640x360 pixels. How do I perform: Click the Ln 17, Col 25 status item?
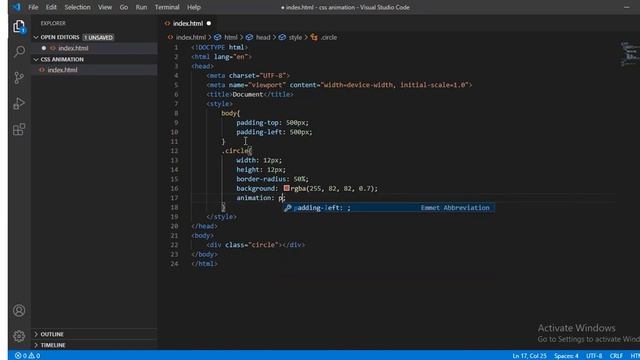pos(529,356)
